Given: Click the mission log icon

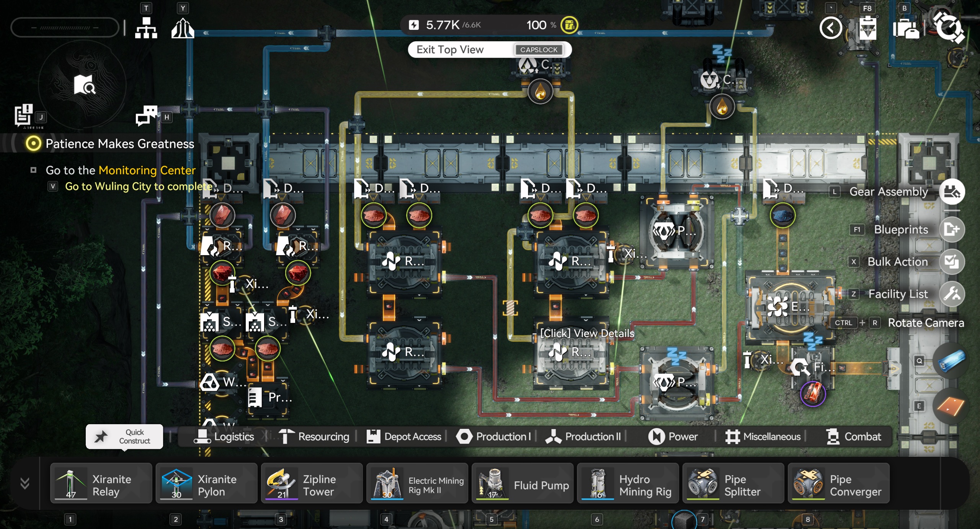Looking at the screenshot, I should click(24, 115).
